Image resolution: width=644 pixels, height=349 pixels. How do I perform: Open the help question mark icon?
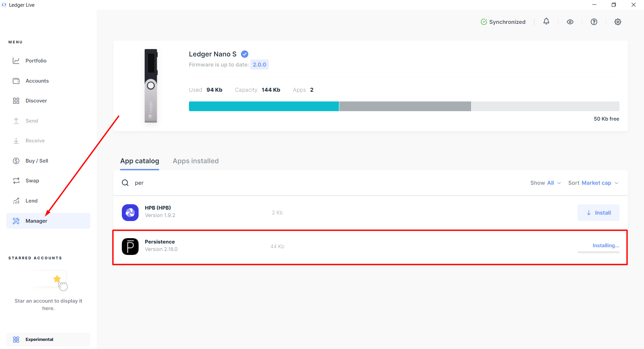(594, 22)
